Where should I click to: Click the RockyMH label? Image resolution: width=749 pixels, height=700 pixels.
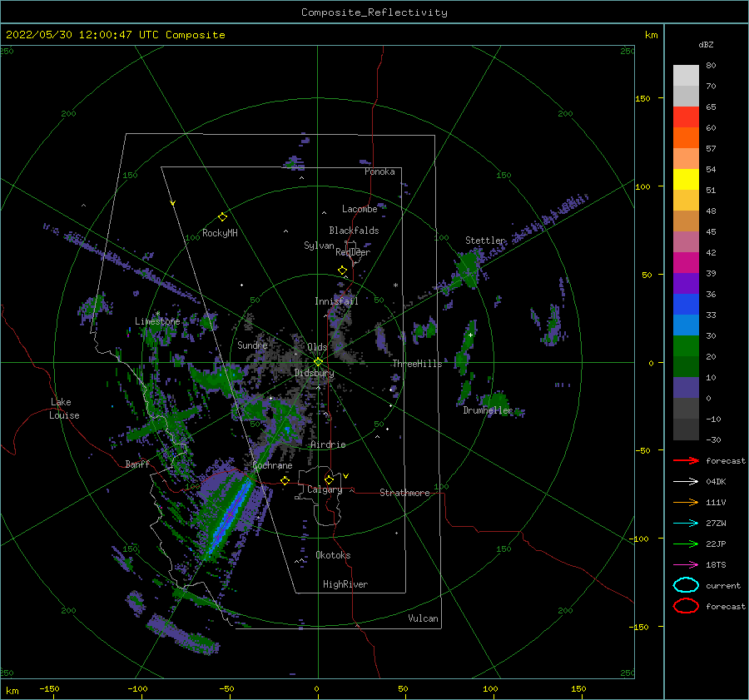pos(220,233)
